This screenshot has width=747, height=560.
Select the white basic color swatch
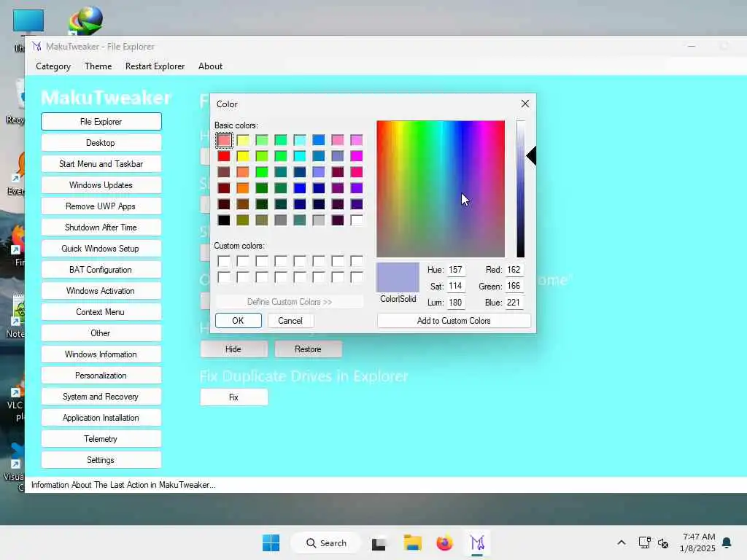(357, 220)
